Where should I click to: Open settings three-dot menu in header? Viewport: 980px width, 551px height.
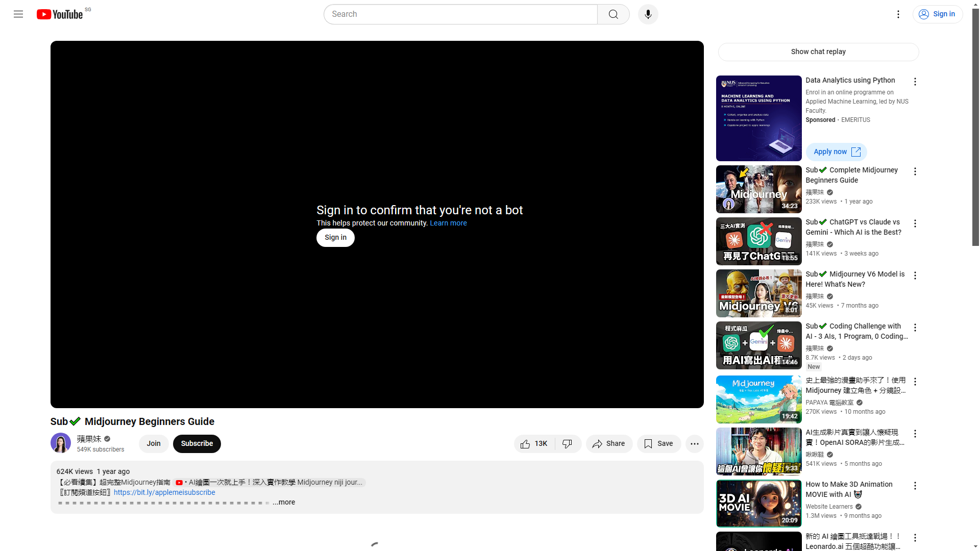pos(898,14)
